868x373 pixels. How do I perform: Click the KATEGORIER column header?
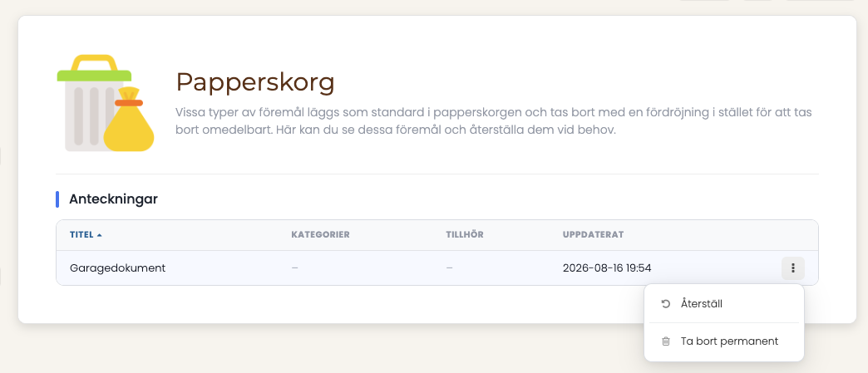320,234
